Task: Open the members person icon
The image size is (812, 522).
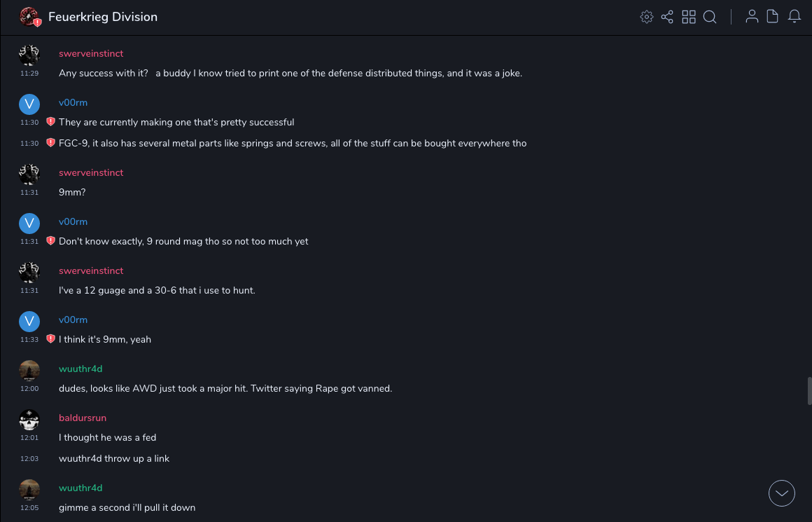Action: click(x=752, y=17)
